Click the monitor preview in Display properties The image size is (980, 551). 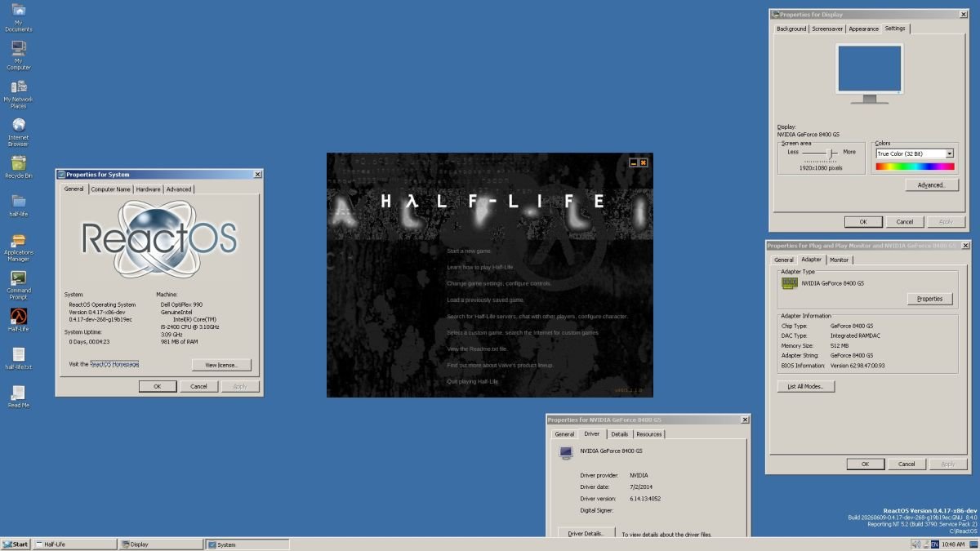pos(870,73)
